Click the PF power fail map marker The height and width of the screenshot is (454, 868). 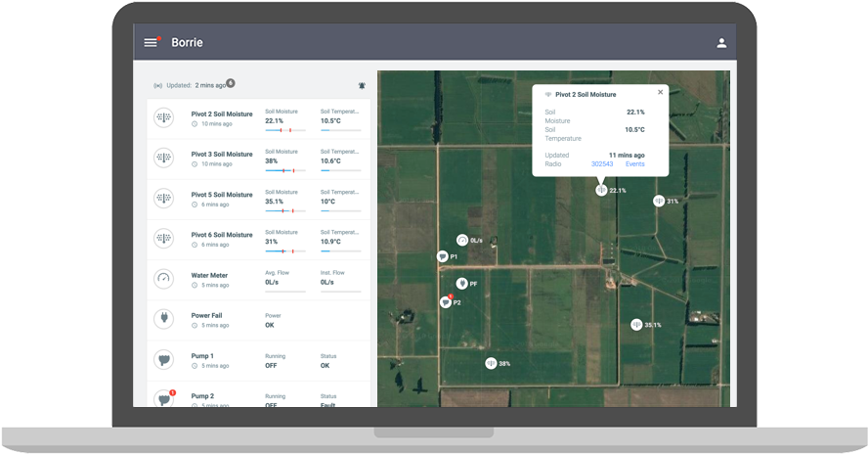tap(461, 284)
